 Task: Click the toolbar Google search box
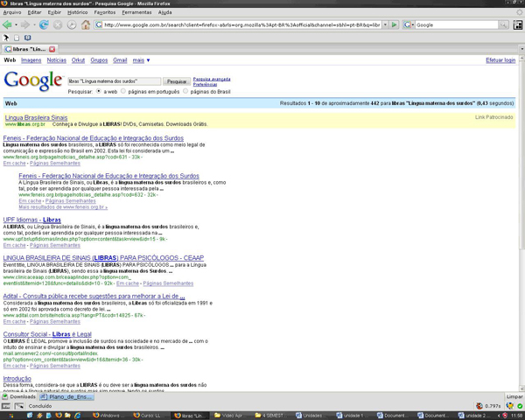[457, 24]
